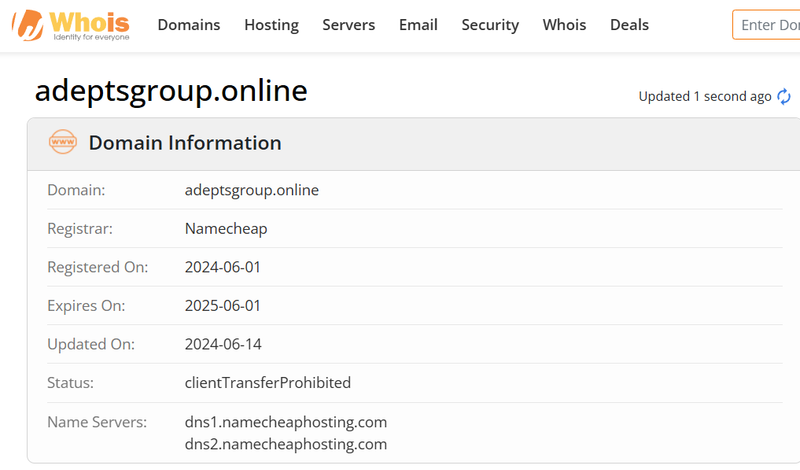Image resolution: width=800 pixels, height=470 pixels.
Task: Click the 'Updated 1 second ago' text
Action: [x=705, y=96]
